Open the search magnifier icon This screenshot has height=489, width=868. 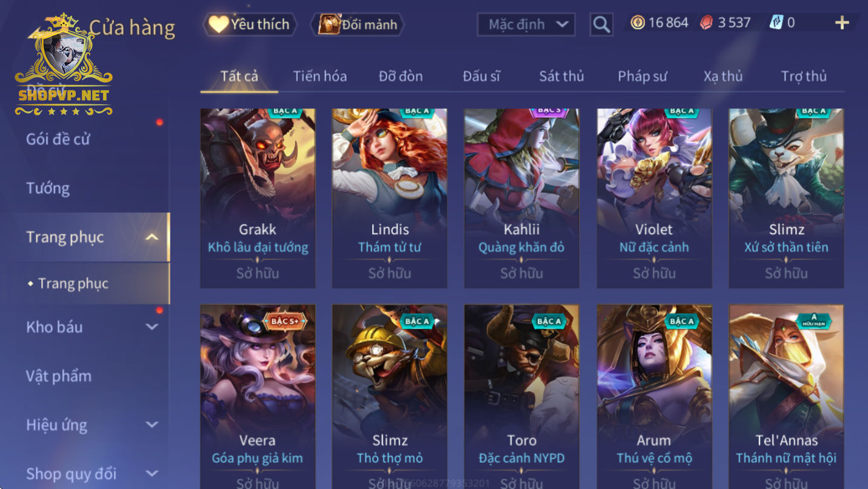pyautogui.click(x=601, y=24)
